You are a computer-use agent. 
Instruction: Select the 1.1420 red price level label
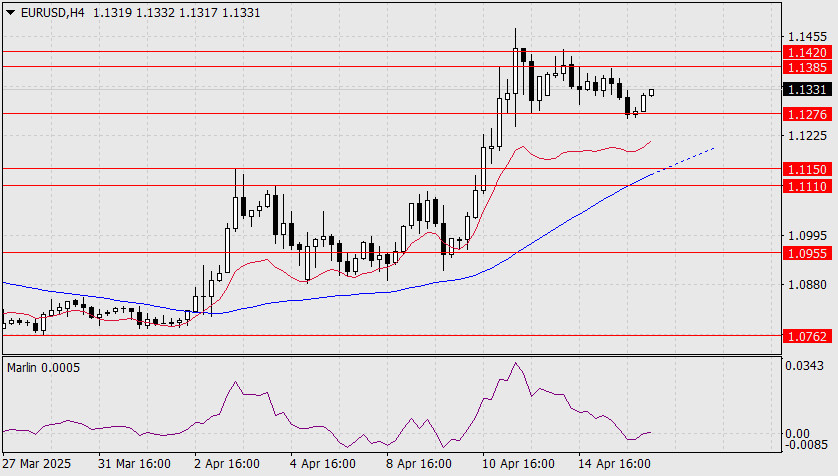(x=808, y=52)
